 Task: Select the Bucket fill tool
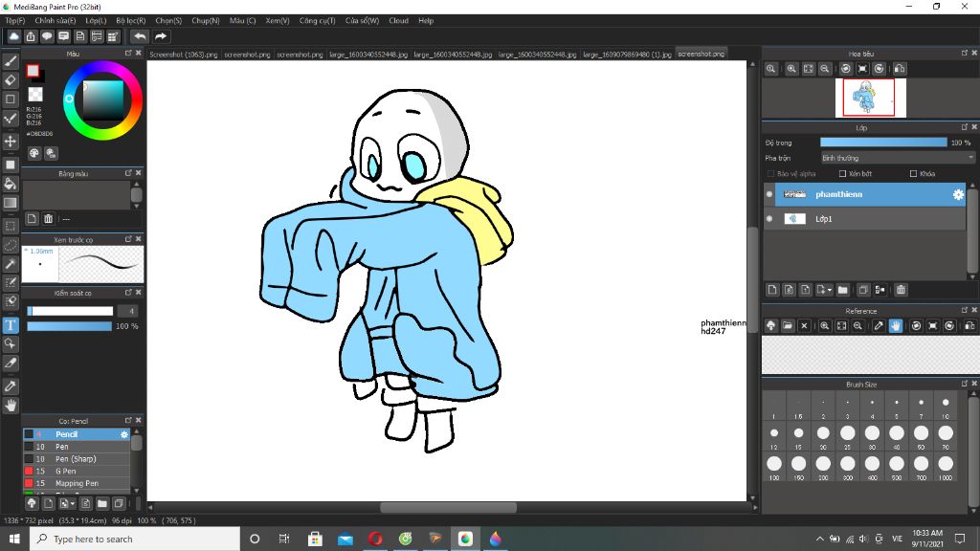(x=11, y=184)
